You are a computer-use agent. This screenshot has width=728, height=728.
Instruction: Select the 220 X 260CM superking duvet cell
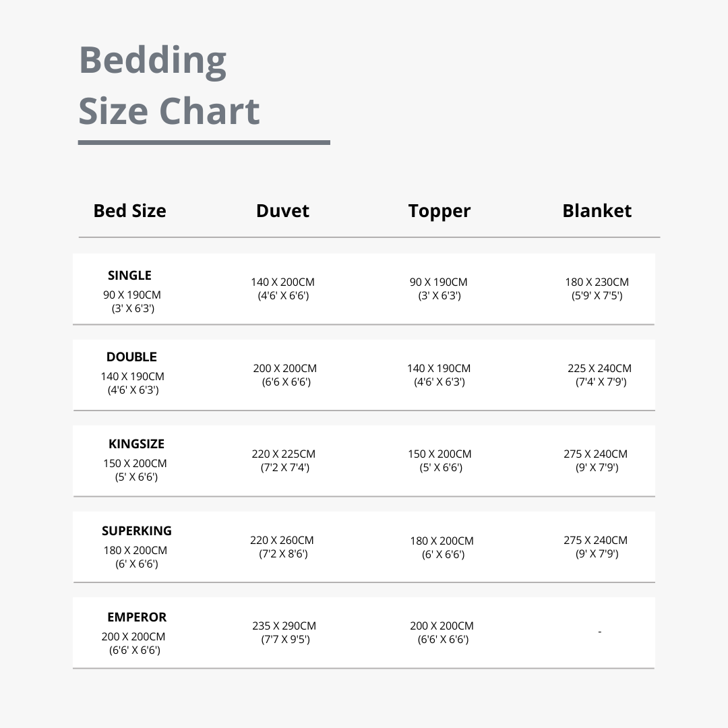282,547
